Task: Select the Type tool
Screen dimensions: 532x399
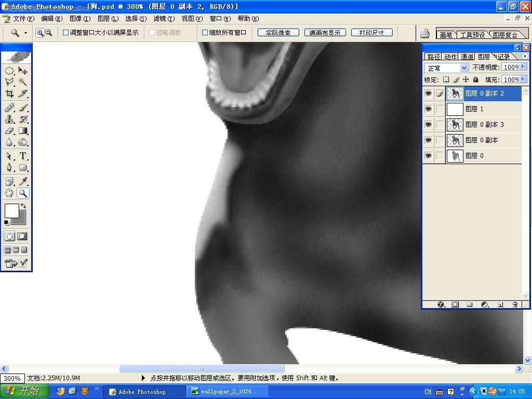Action: coord(23,156)
